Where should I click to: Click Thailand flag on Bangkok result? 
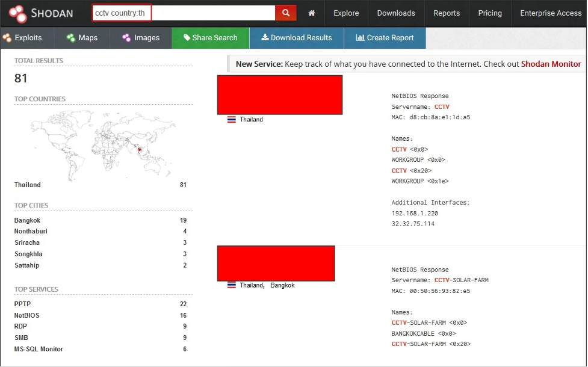coord(231,285)
